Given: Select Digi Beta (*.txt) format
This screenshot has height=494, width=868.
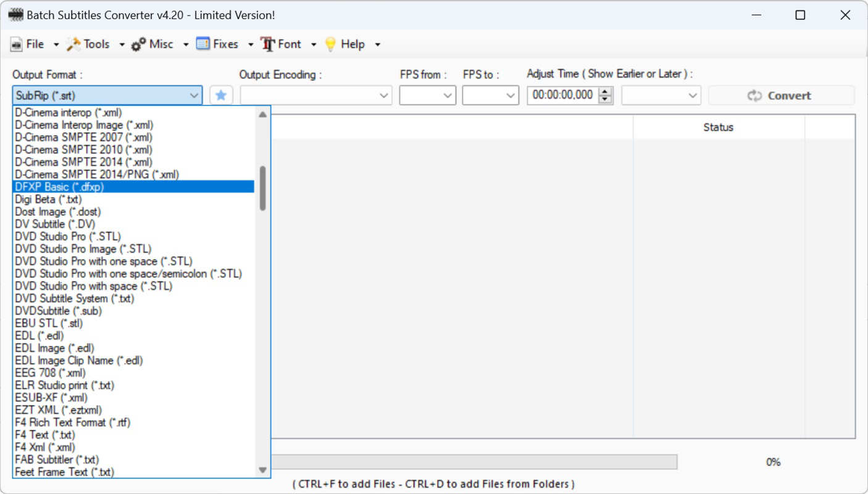Looking at the screenshot, I should [x=133, y=199].
